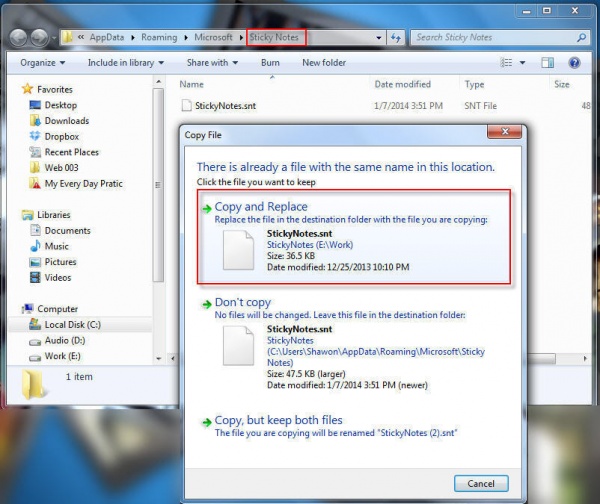600x504 pixels.
Task: Select the StickyNotes.snt file in list
Action: pos(225,106)
